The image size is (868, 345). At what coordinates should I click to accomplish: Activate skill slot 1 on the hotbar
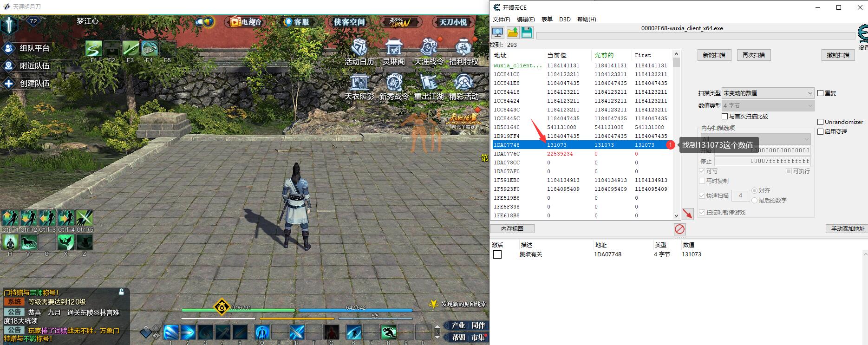[170, 332]
